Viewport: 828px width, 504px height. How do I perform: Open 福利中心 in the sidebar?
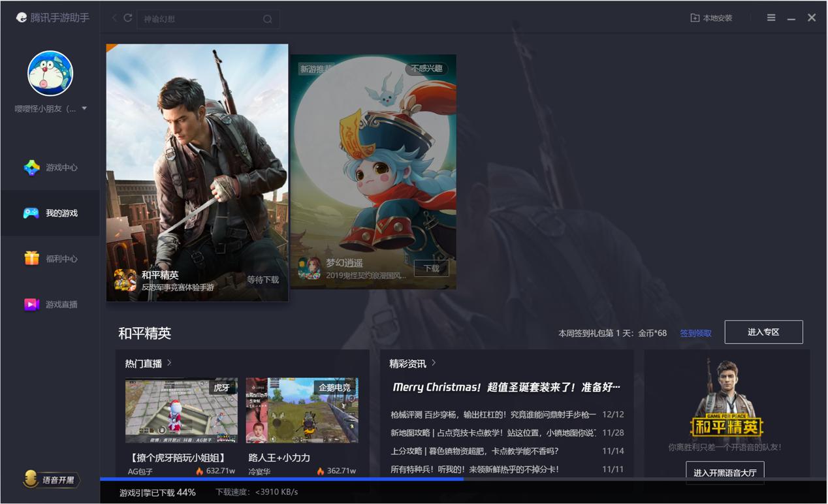(50, 259)
